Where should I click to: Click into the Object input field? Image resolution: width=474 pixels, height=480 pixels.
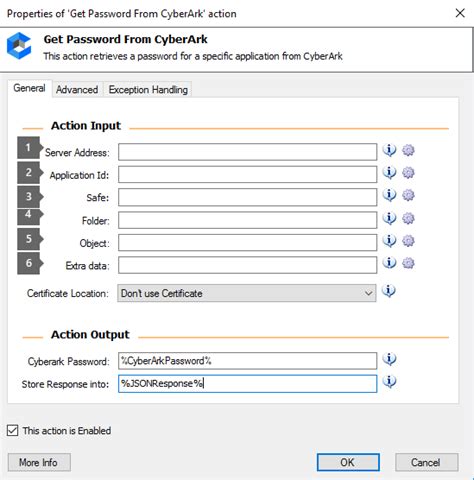pyautogui.click(x=248, y=243)
